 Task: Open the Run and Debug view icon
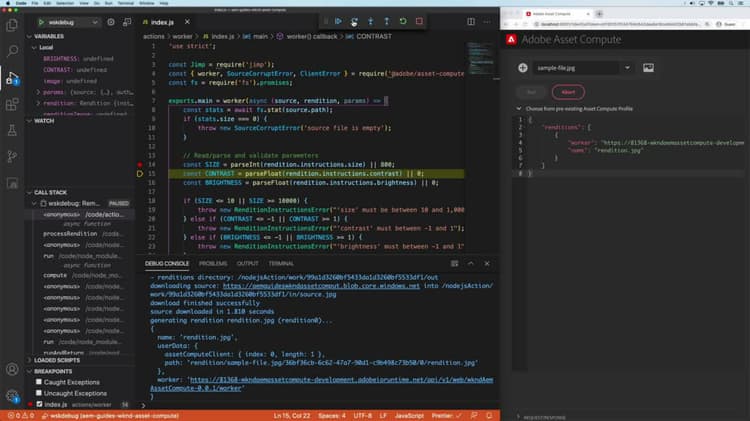12,78
